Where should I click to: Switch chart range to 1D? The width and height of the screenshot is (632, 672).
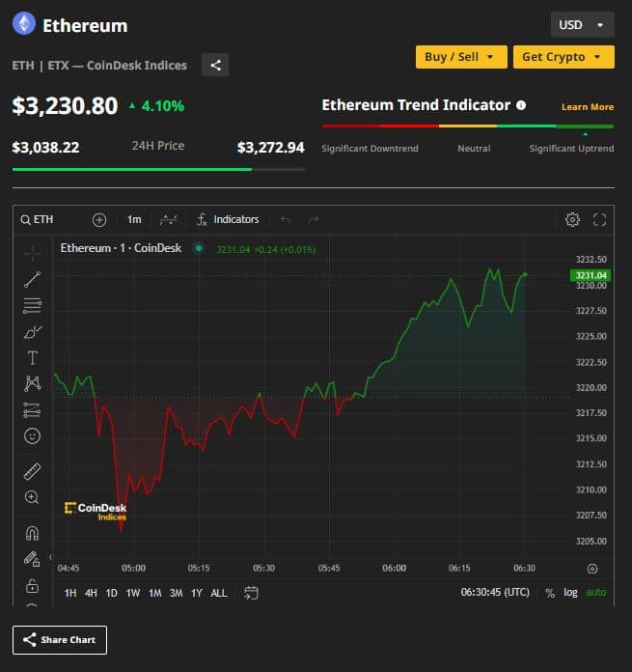[111, 593]
